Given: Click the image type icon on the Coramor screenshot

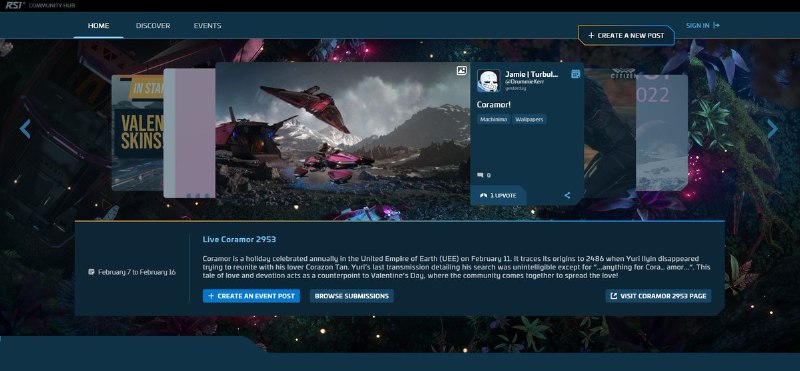Looking at the screenshot, I should [461, 71].
